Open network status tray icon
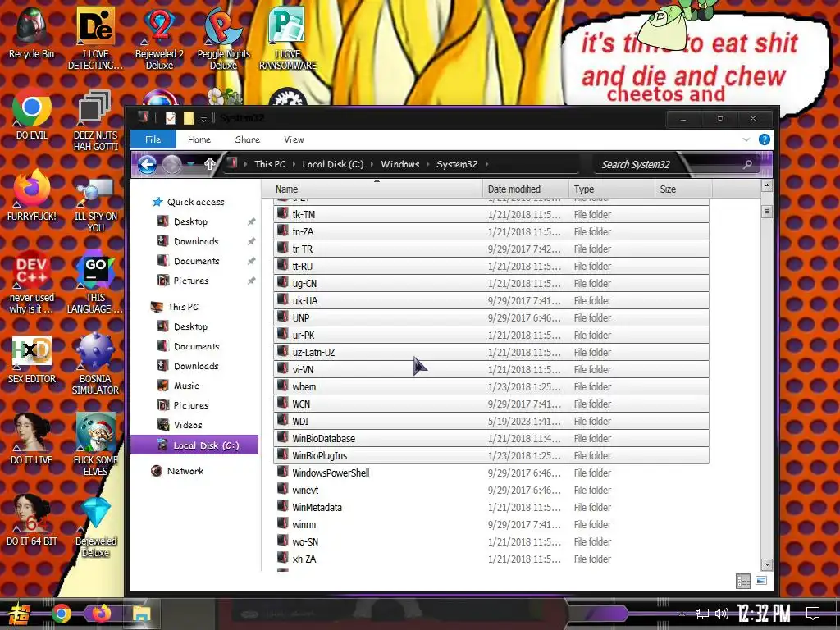The width and height of the screenshot is (840, 630). pyautogui.click(x=702, y=614)
